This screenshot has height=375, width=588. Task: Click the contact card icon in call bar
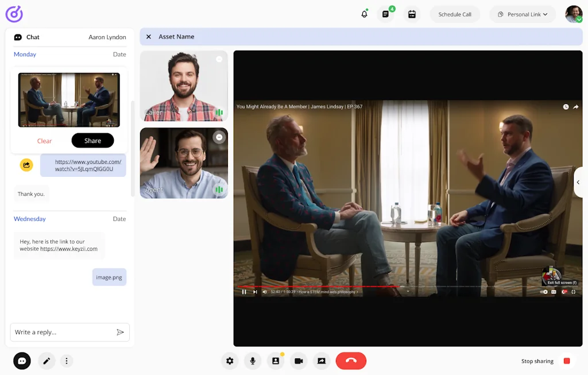(x=276, y=361)
